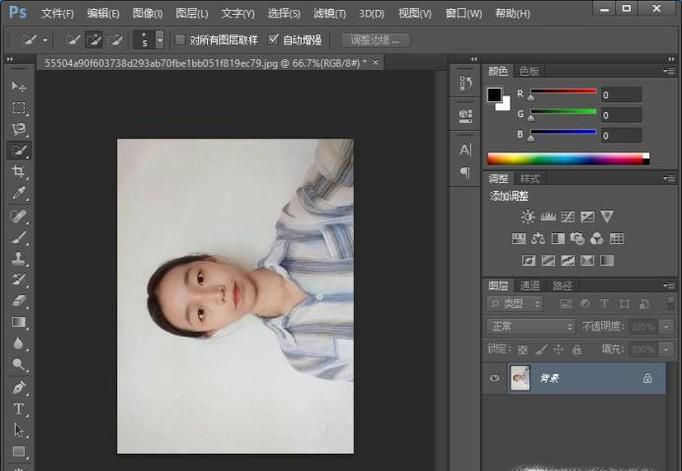Open 不透明度 opacity dropdown arrow
The height and width of the screenshot is (471, 682).
pyautogui.click(x=666, y=326)
